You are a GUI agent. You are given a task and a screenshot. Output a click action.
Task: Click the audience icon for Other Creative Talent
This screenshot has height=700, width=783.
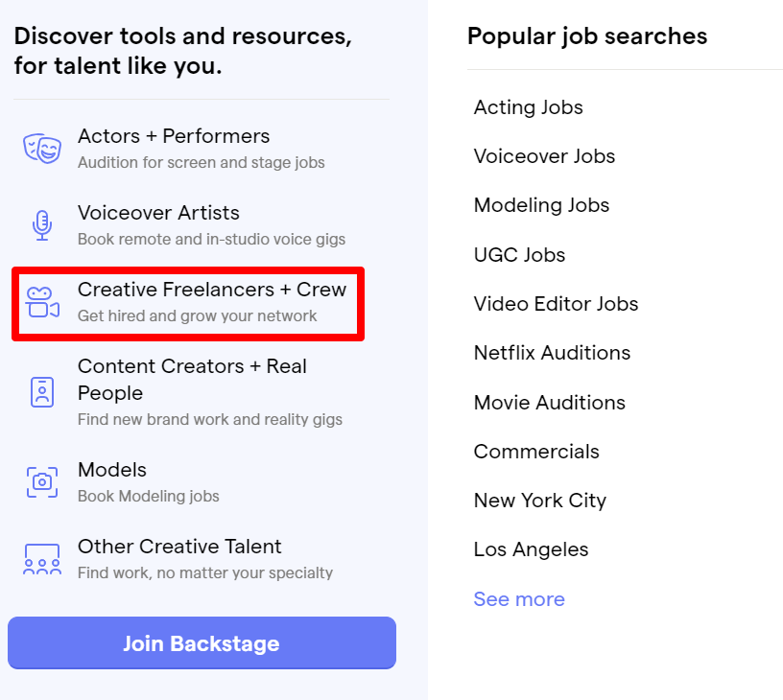coord(42,559)
